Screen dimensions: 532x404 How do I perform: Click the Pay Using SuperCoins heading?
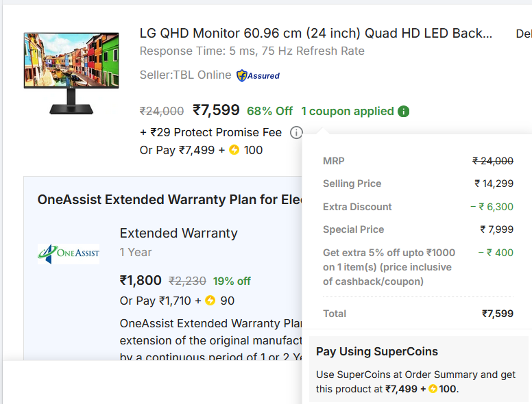click(377, 351)
